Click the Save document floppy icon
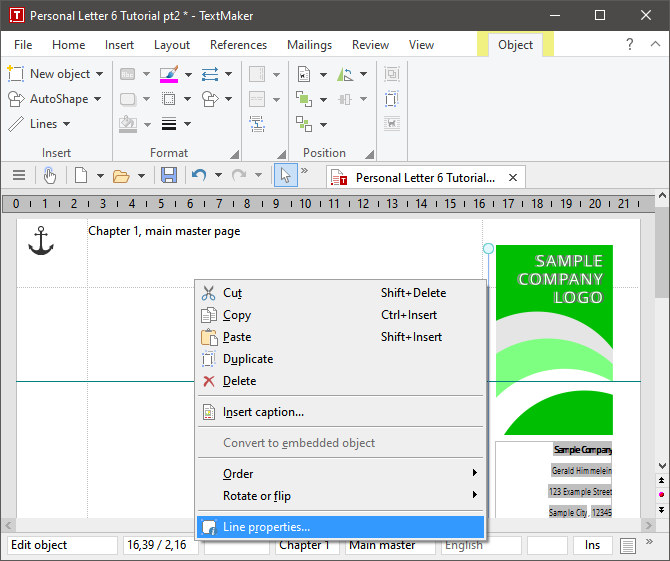This screenshot has height=561, width=670. pyautogui.click(x=169, y=176)
